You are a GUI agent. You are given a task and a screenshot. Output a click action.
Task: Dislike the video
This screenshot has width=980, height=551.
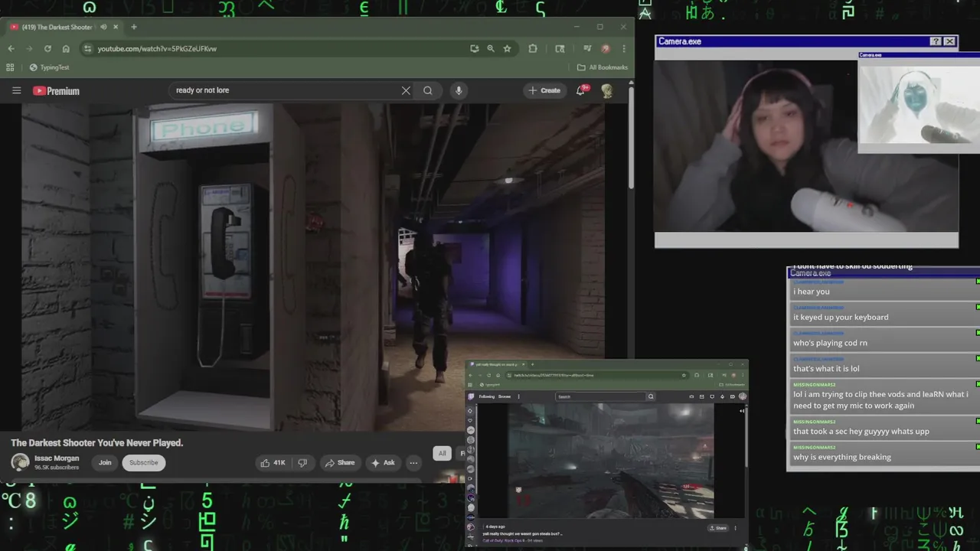pos(302,462)
